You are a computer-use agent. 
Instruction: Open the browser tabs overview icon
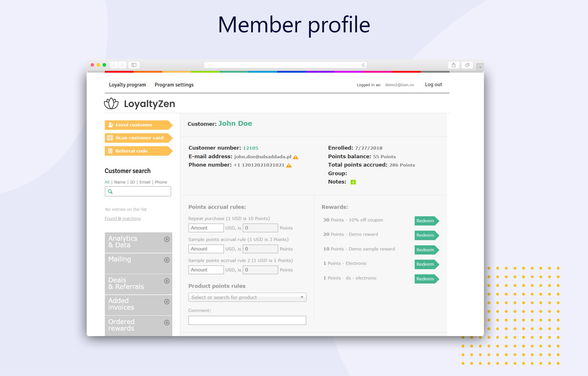[467, 65]
